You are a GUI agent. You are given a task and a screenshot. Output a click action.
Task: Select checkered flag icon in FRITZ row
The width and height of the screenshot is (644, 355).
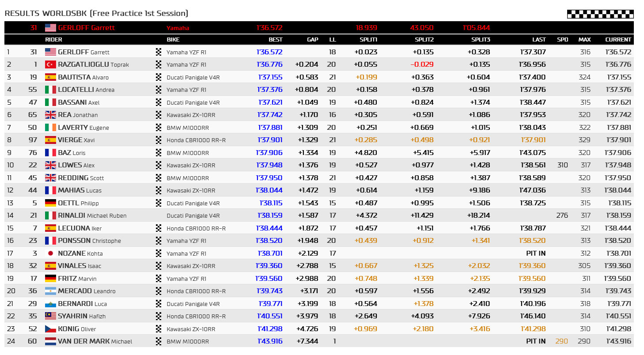(159, 279)
